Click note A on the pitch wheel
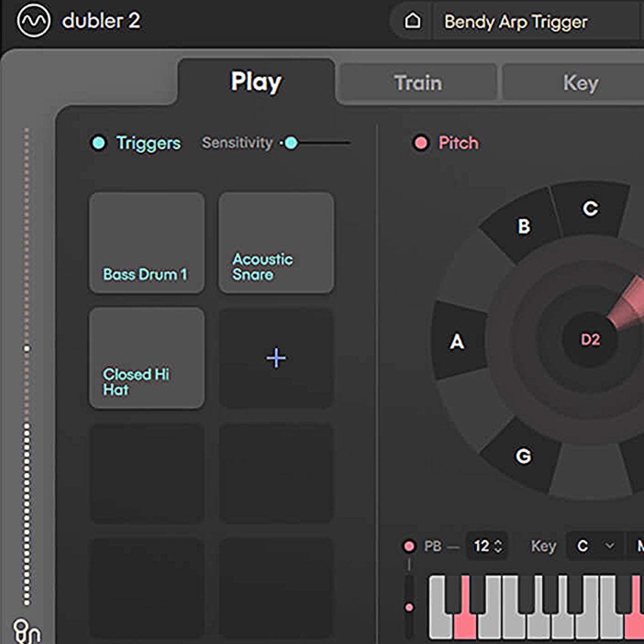This screenshot has height=644, width=644. pos(457,342)
